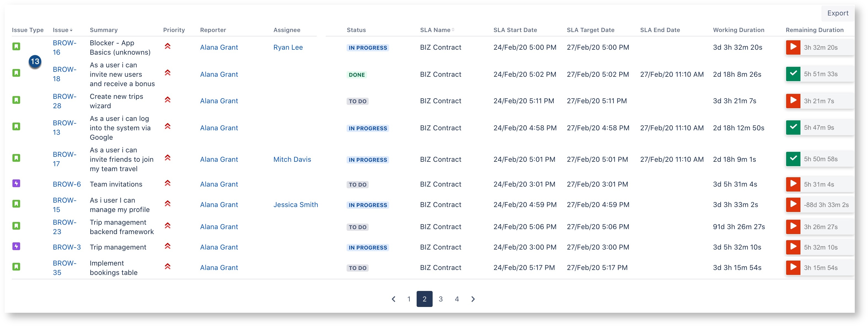Click the highest priority icon on BROW-15 row

[168, 204]
